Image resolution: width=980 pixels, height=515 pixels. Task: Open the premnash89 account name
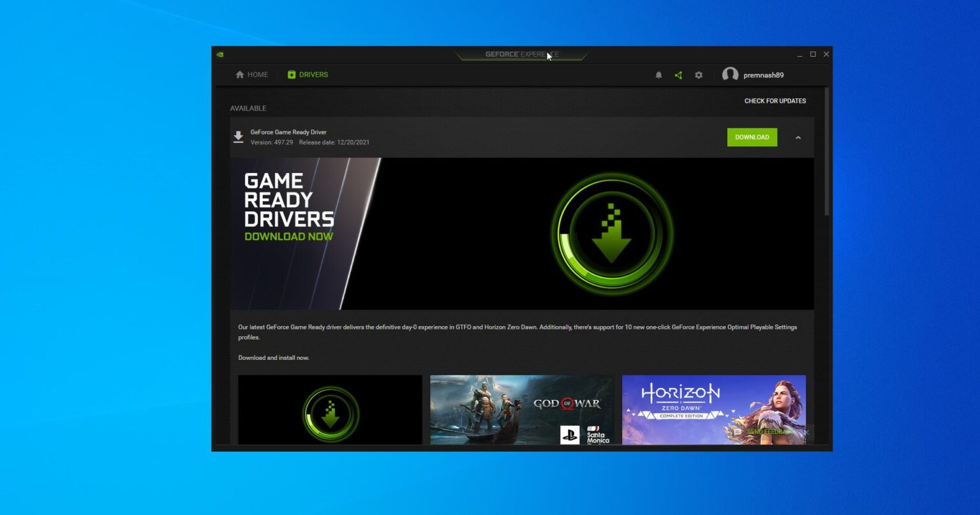tap(763, 75)
